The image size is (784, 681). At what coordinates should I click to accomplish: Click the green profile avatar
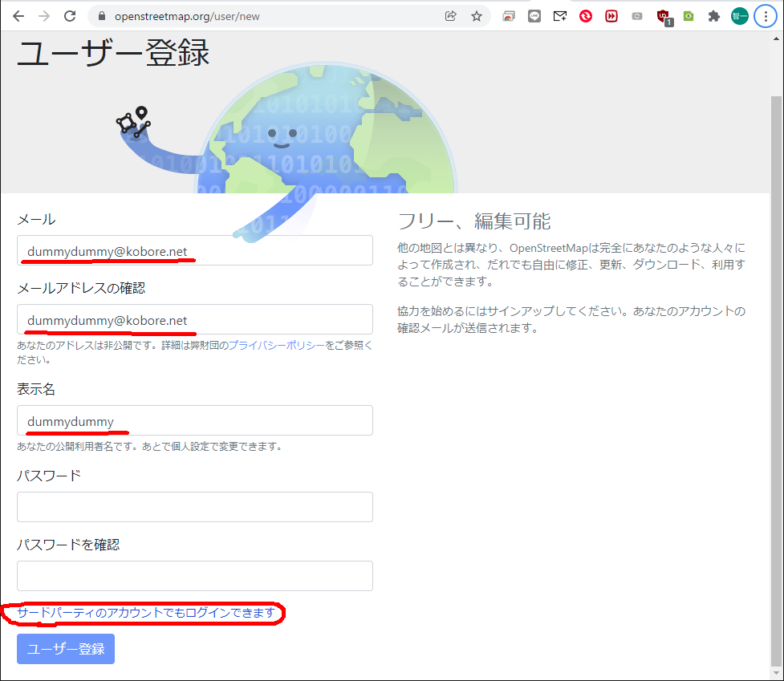coord(739,16)
